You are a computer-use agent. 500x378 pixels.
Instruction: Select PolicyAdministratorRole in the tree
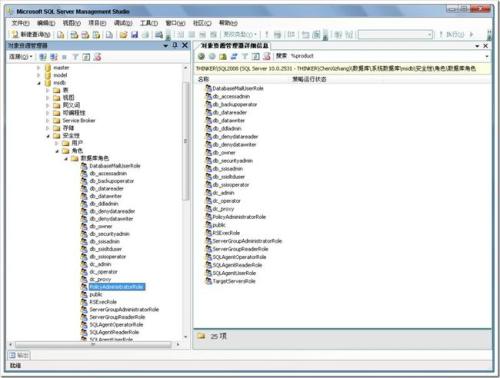(x=117, y=287)
